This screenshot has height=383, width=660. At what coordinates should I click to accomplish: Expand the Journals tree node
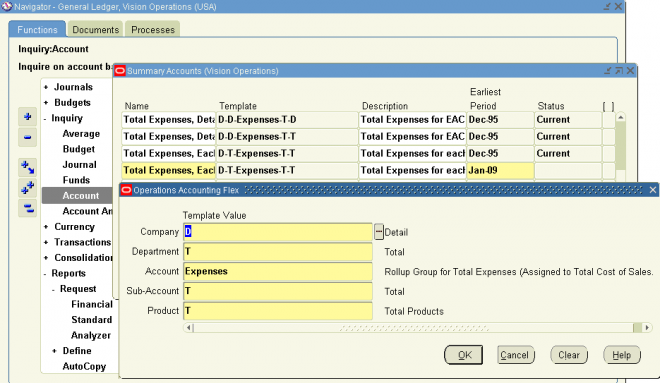coord(46,87)
